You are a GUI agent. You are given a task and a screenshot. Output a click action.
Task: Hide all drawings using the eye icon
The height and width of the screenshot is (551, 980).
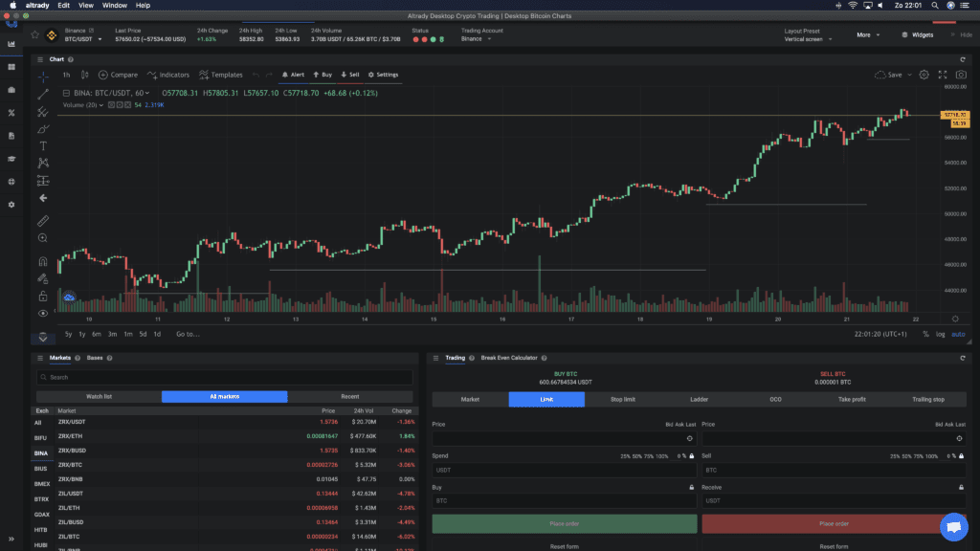43,314
